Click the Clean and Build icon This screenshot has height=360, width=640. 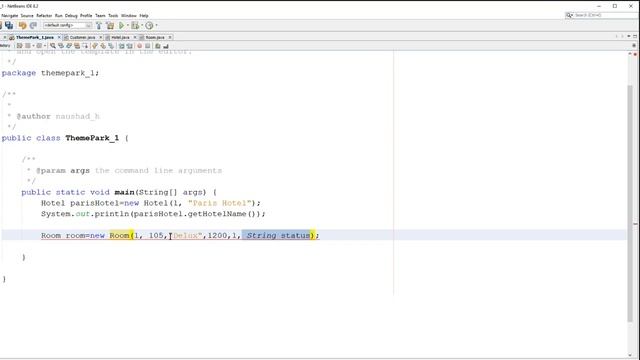(110, 25)
